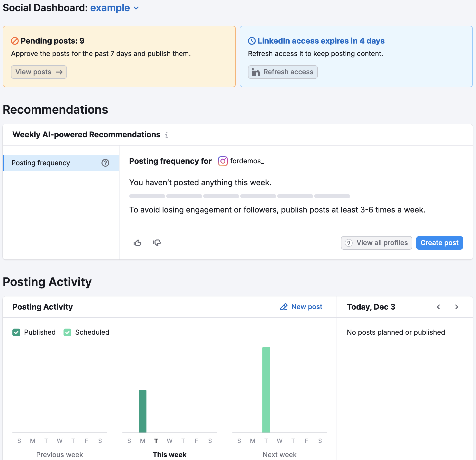This screenshot has height=460, width=476.
Task: Click the Instagram icon for fordemos_
Action: point(223,161)
